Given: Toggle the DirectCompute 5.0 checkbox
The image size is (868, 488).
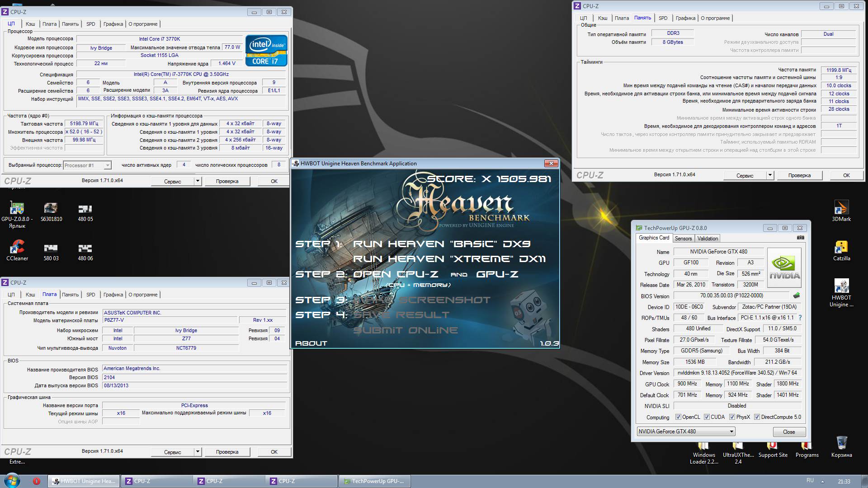Looking at the screenshot, I should 757,417.
